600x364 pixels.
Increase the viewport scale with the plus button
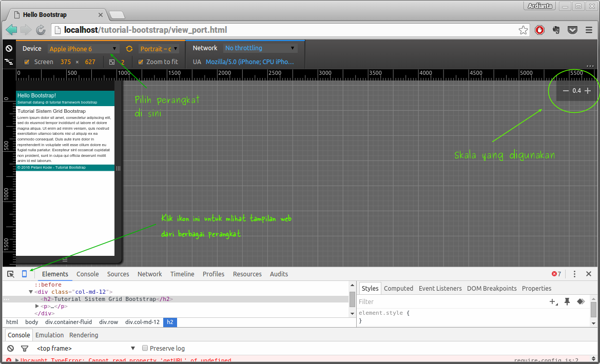[x=588, y=91]
